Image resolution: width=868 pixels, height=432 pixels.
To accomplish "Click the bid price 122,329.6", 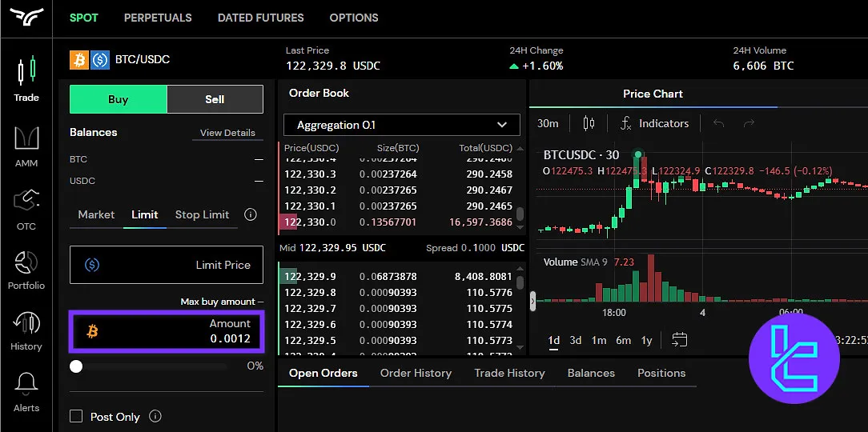I will click(310, 324).
